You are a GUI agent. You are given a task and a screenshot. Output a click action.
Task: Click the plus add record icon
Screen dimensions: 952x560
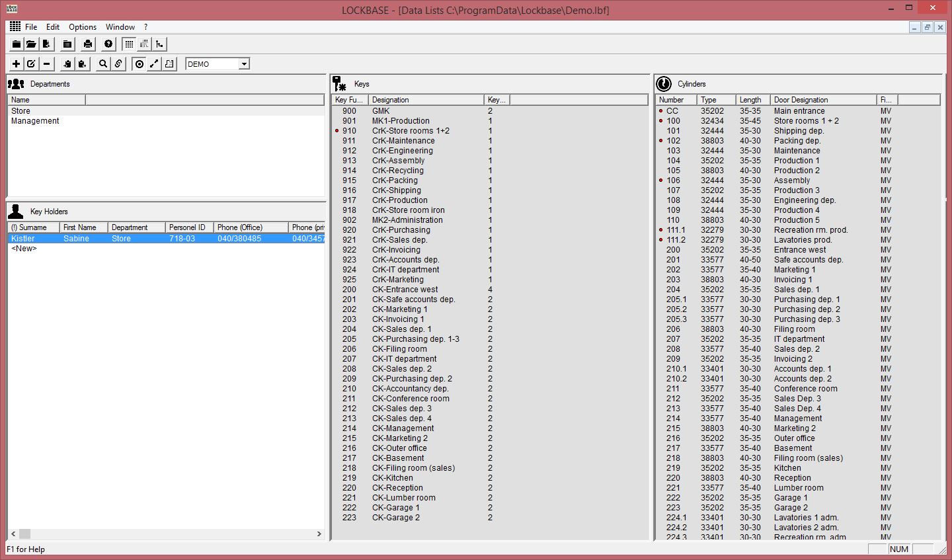[17, 64]
